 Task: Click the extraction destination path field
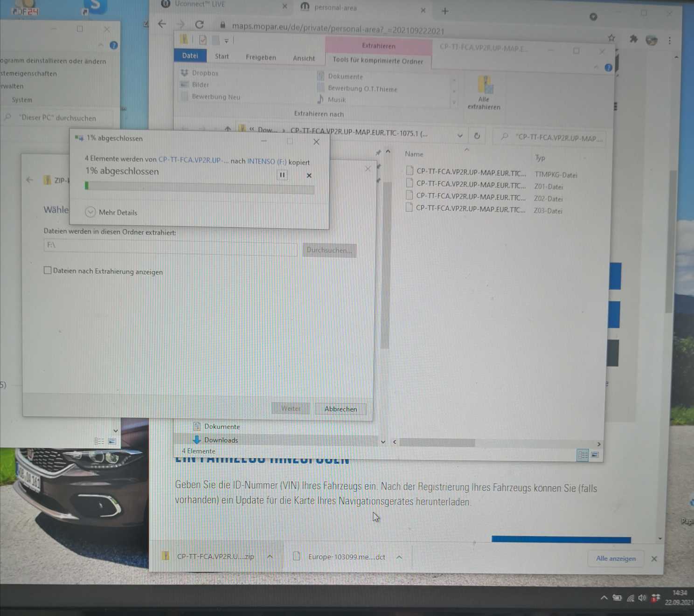pyautogui.click(x=170, y=246)
